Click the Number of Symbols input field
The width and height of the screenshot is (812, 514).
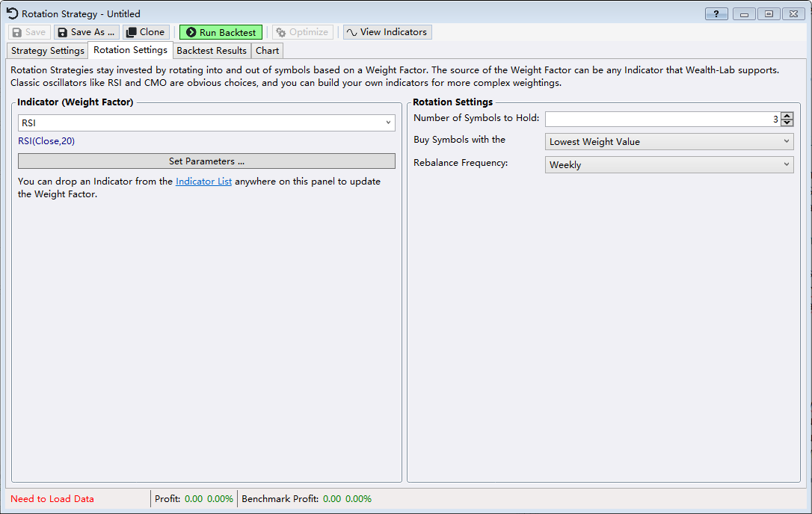click(x=658, y=119)
